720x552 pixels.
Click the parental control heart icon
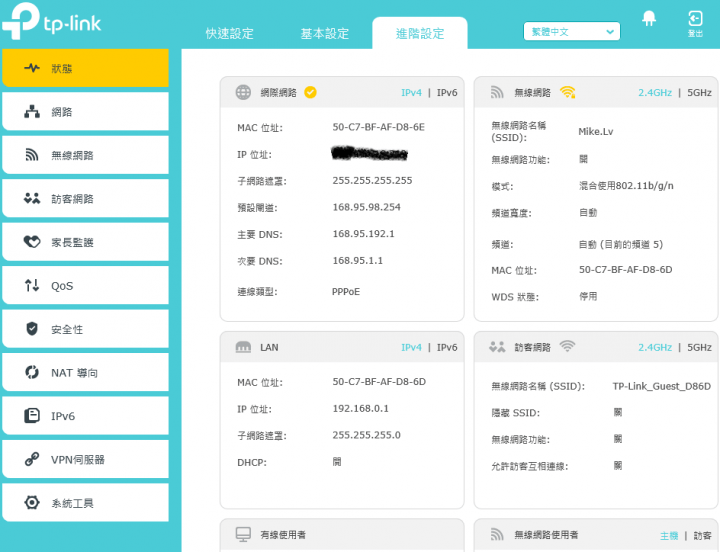[32, 241]
